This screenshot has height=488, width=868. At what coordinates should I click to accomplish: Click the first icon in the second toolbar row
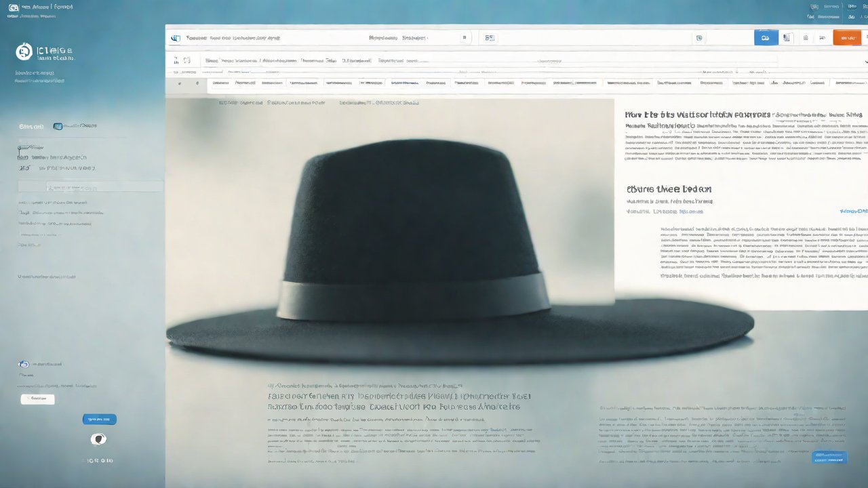click(176, 60)
